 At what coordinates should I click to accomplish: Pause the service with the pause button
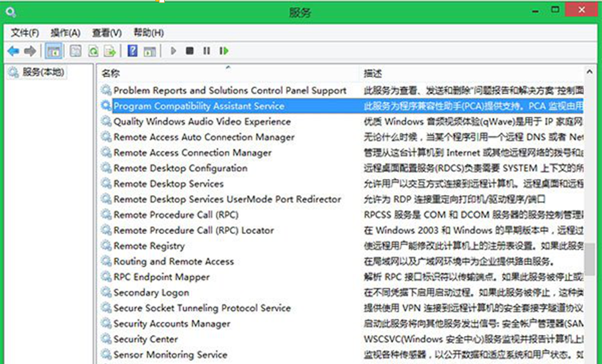206,51
